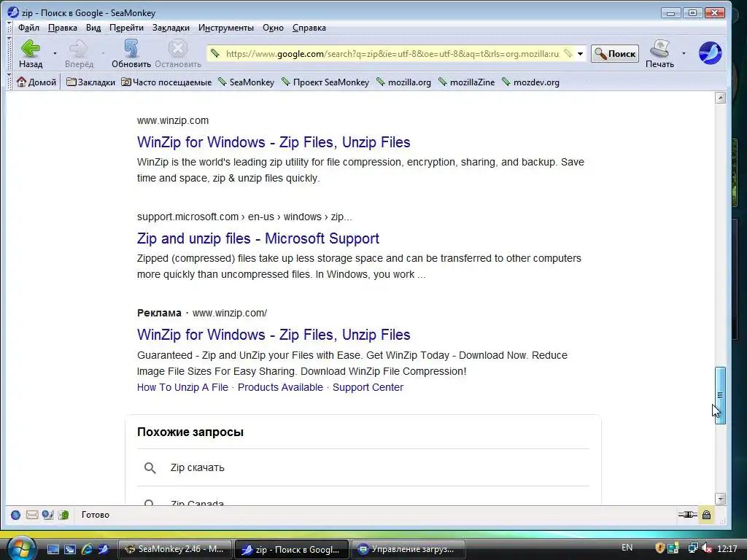Open the first WinZip for Windows organic result

274,142
